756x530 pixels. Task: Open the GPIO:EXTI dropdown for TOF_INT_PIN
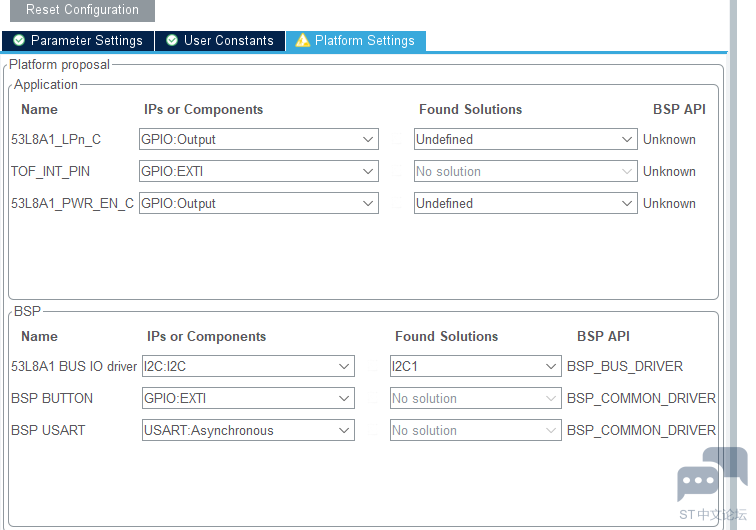pyautogui.click(x=258, y=171)
